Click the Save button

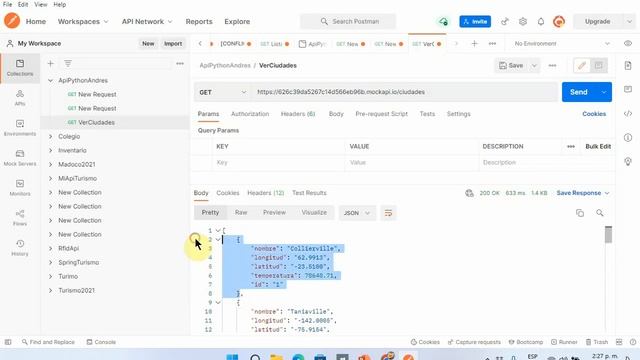(511, 65)
